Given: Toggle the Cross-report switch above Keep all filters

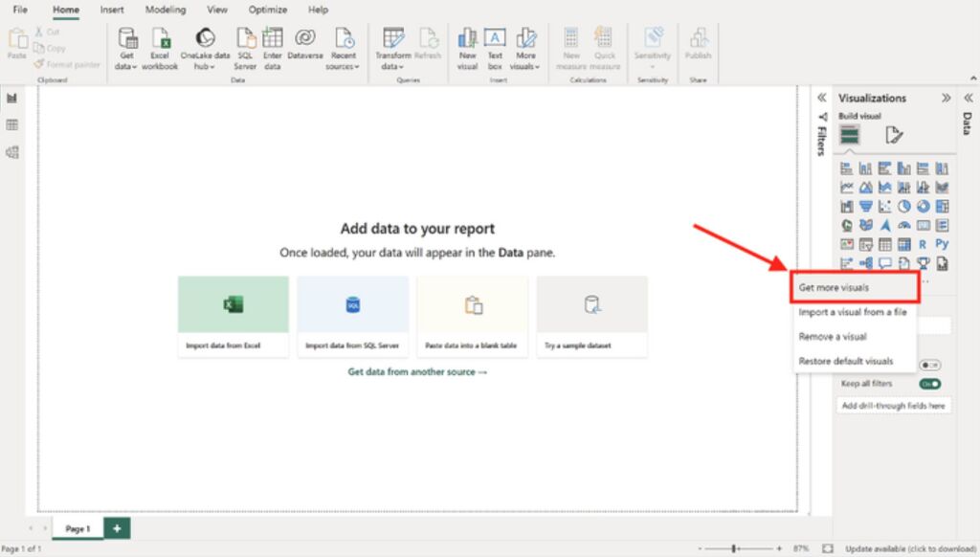Looking at the screenshot, I should coord(929,365).
